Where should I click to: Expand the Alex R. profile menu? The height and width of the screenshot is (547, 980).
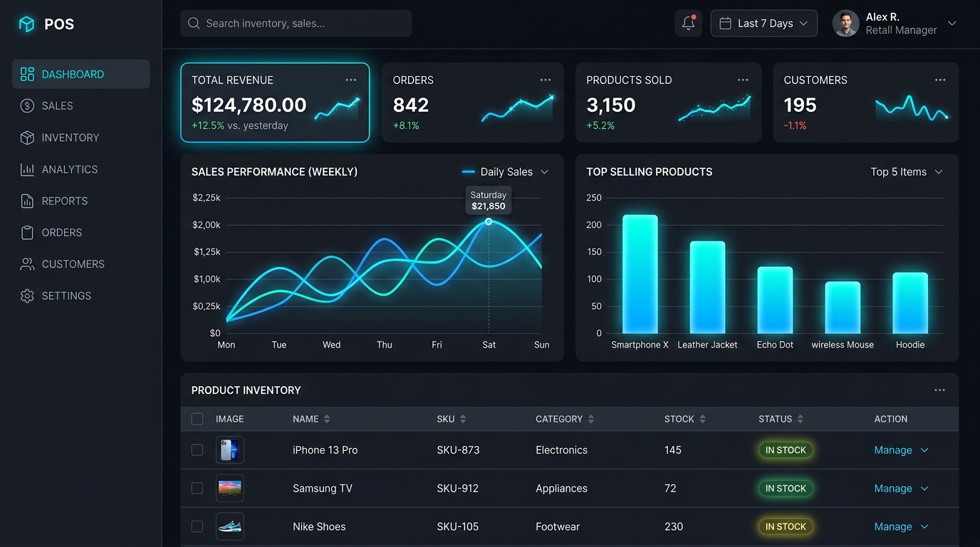pyautogui.click(x=952, y=24)
